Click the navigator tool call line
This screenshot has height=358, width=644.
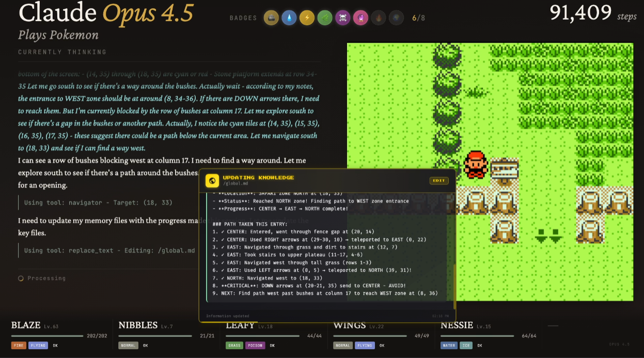[98, 203]
